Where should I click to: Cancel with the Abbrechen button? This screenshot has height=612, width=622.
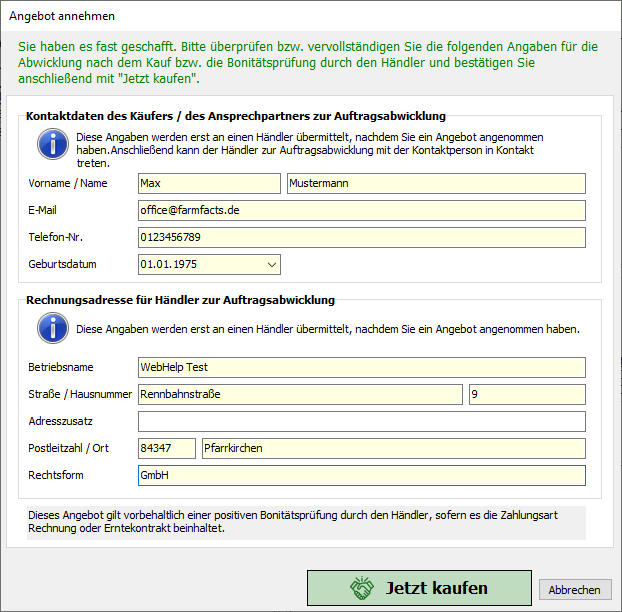[x=575, y=590]
